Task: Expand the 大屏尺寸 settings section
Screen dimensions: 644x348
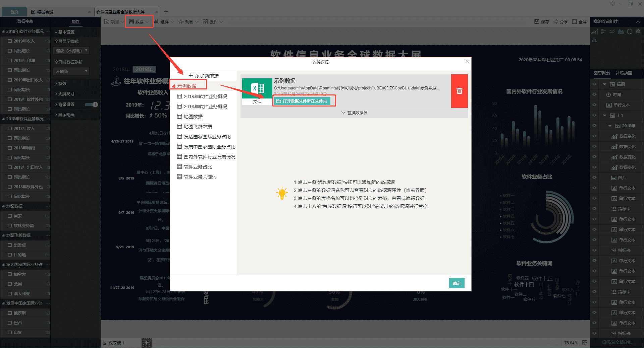Action: coord(64,94)
